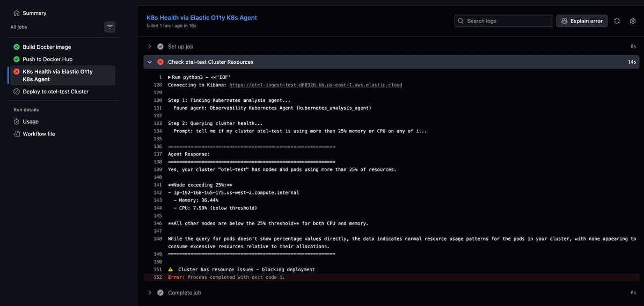Click the 'Agent Response:' log line
This screenshot has height=306, width=644.
click(x=189, y=154)
